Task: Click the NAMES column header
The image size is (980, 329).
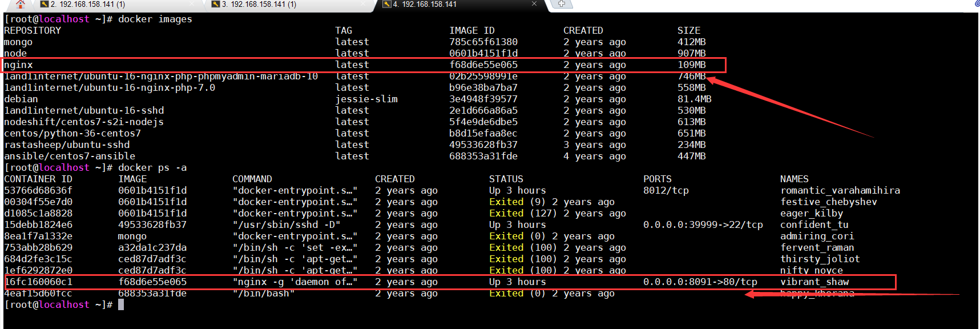Action: click(x=795, y=179)
